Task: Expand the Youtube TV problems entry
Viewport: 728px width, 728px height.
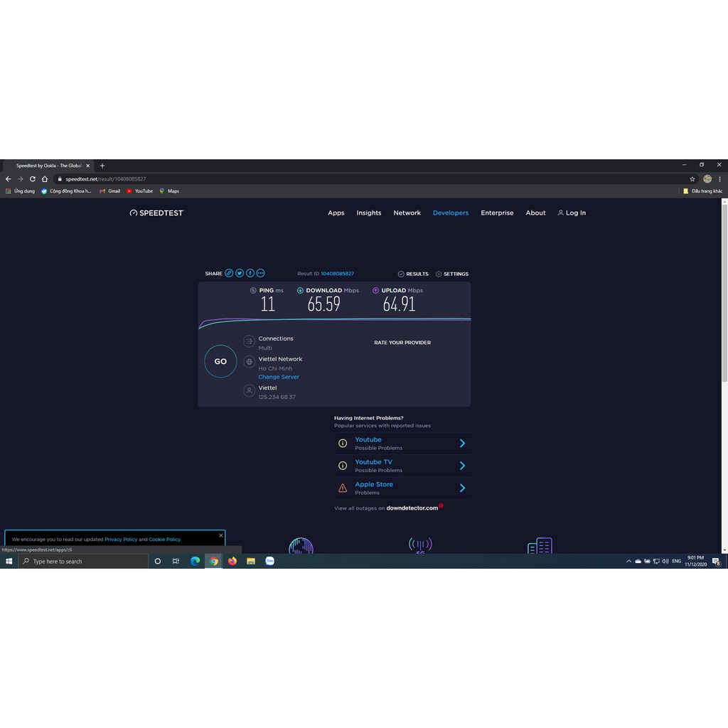Action: 462,466
